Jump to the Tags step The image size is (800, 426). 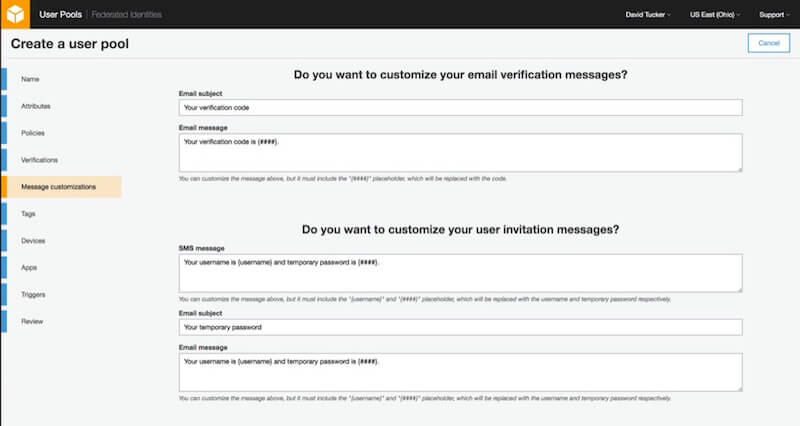(x=29, y=214)
